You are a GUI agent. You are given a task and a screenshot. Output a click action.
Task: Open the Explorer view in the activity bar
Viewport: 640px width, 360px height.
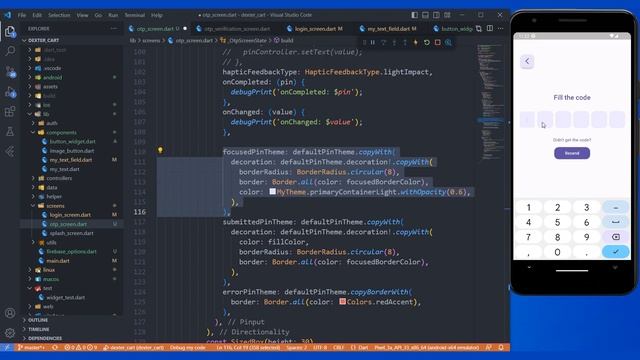tap(10, 31)
